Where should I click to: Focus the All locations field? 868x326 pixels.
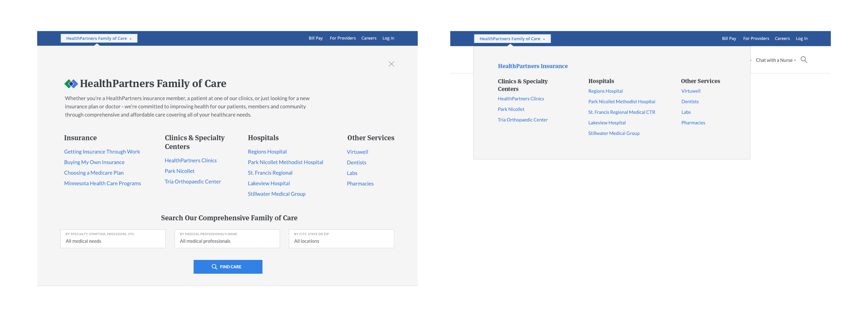click(341, 239)
